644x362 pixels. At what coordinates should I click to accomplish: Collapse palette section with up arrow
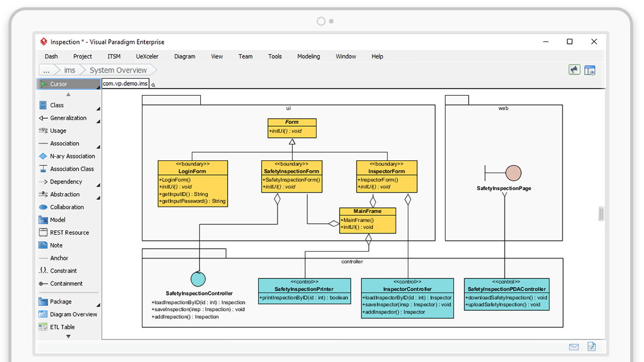pos(68,94)
